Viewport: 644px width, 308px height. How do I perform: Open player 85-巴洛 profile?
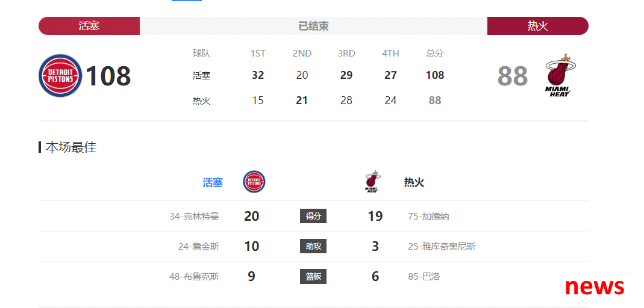(x=424, y=277)
